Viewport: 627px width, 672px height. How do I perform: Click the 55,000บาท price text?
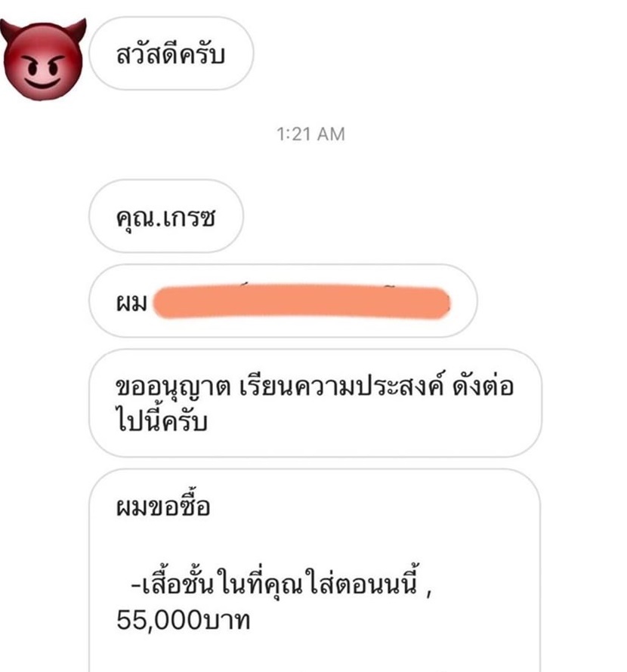click(183, 620)
